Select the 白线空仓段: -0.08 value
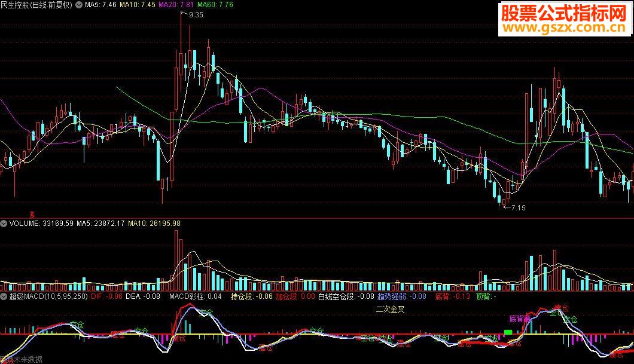Screen dimensions: 634x364 (346, 296)
